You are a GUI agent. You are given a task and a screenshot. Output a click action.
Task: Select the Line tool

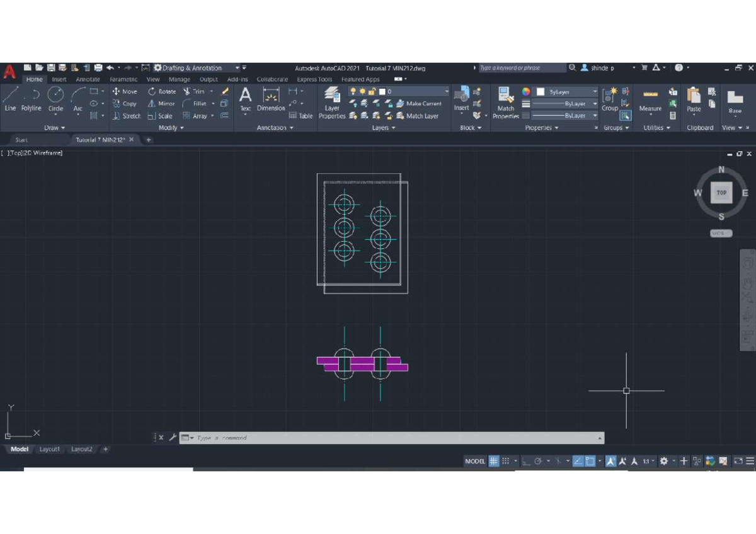pos(9,101)
